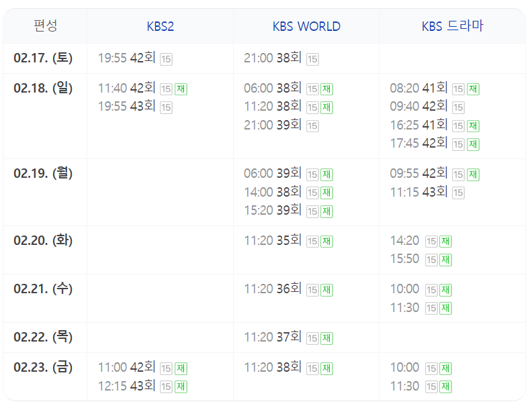Viewport: 532px width, 412px height.
Task: Click the 편성 column header
Action: pyautogui.click(x=45, y=25)
